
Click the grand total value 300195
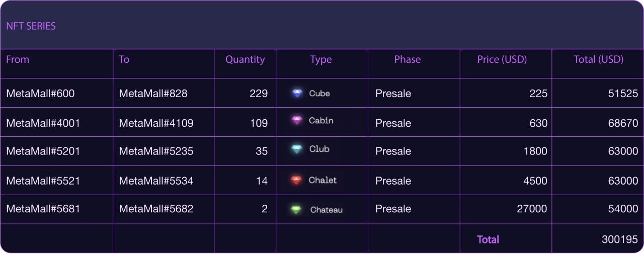click(620, 239)
